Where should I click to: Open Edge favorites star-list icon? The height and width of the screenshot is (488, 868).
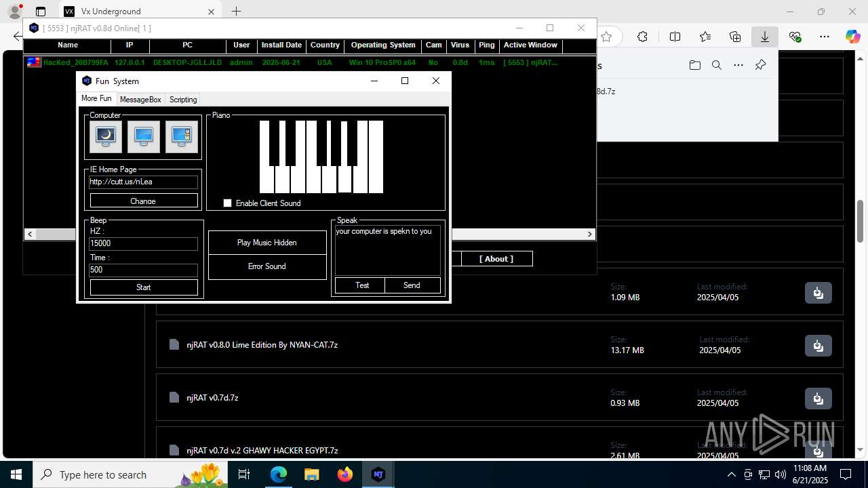pos(705,37)
